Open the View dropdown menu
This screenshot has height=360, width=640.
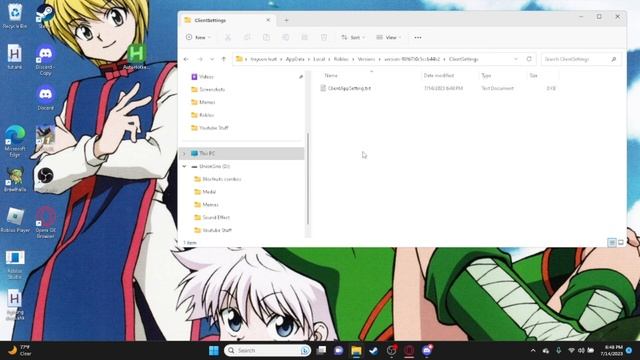click(389, 38)
